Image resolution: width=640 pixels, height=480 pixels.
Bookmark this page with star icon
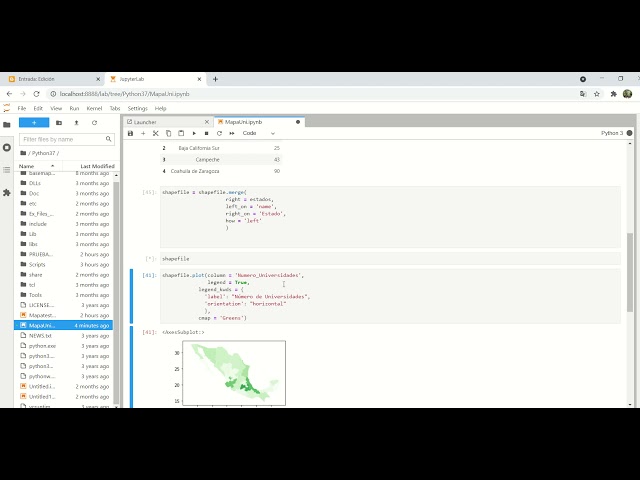pos(597,94)
